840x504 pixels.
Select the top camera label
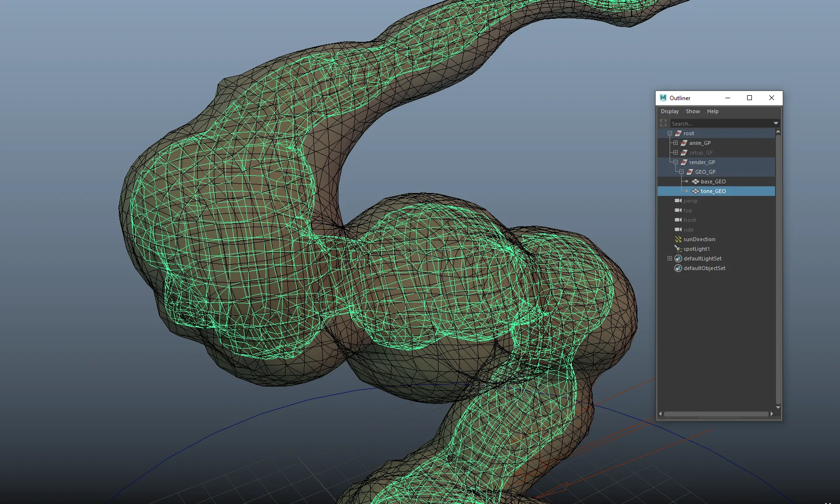coord(688,210)
